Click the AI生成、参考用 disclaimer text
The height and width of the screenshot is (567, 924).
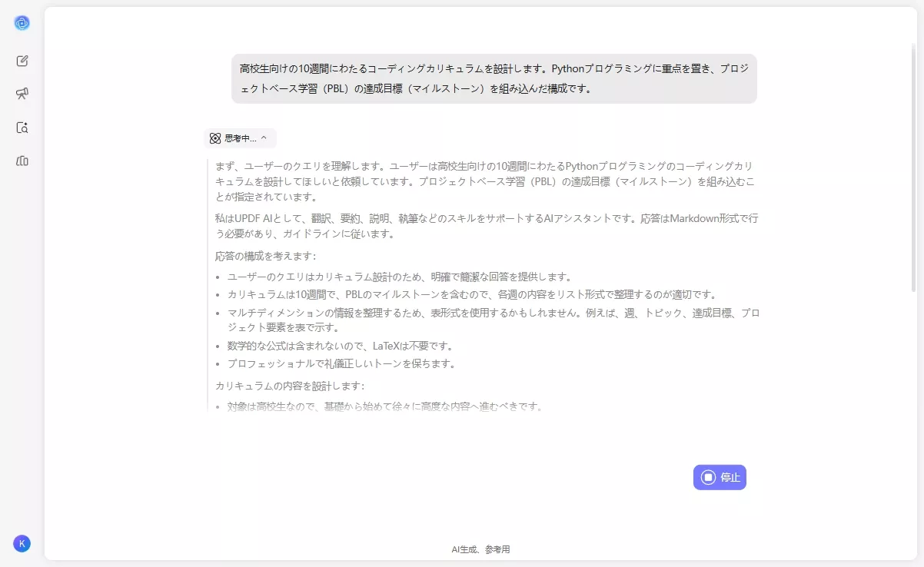[481, 549]
